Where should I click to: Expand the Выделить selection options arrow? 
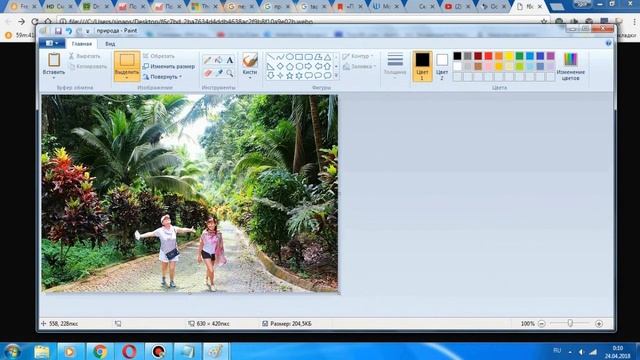click(127, 78)
